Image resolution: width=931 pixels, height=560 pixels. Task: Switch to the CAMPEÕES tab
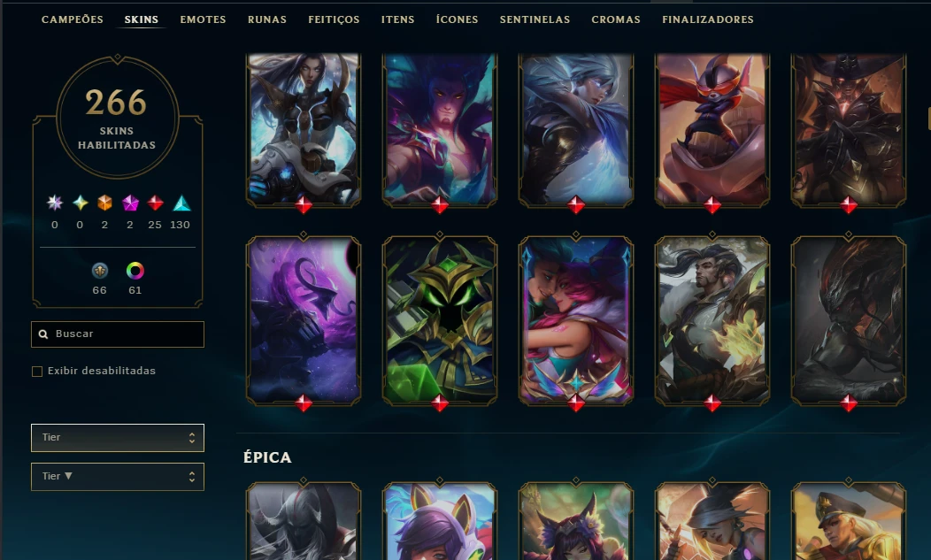point(73,19)
